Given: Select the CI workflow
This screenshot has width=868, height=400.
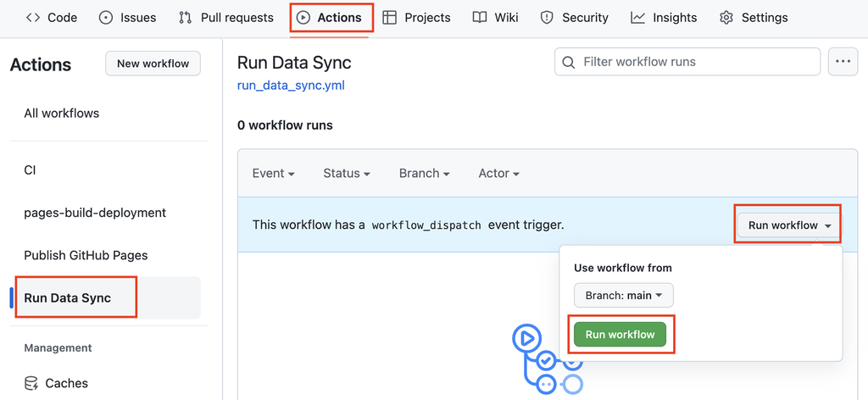Looking at the screenshot, I should click(30, 169).
